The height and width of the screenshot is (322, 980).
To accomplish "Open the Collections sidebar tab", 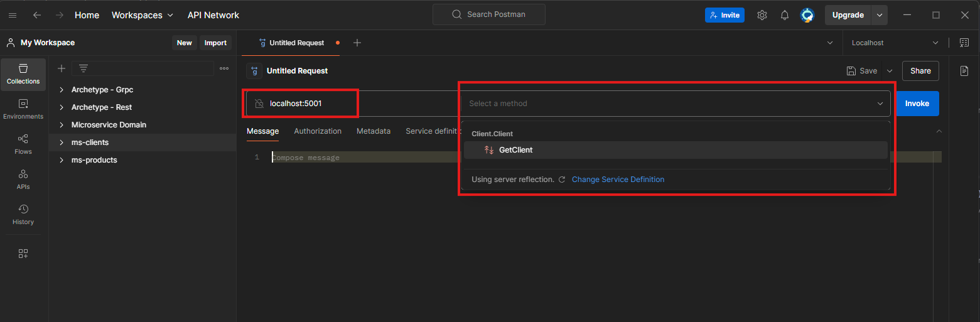I will pyautogui.click(x=23, y=74).
